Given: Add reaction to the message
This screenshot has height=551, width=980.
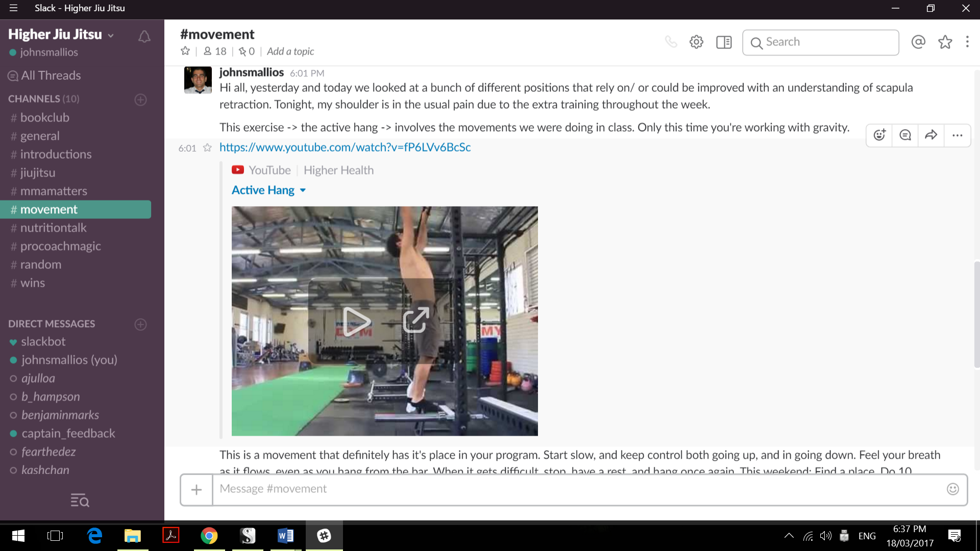Looking at the screenshot, I should click(879, 135).
